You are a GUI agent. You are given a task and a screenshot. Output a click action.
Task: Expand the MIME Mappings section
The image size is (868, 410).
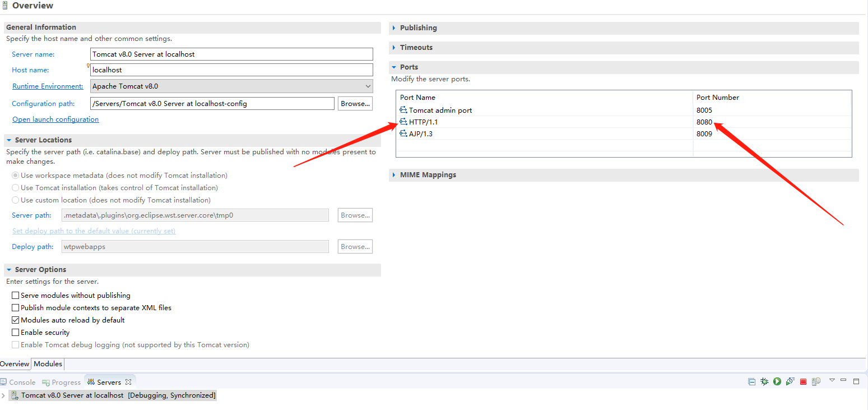[x=394, y=175]
